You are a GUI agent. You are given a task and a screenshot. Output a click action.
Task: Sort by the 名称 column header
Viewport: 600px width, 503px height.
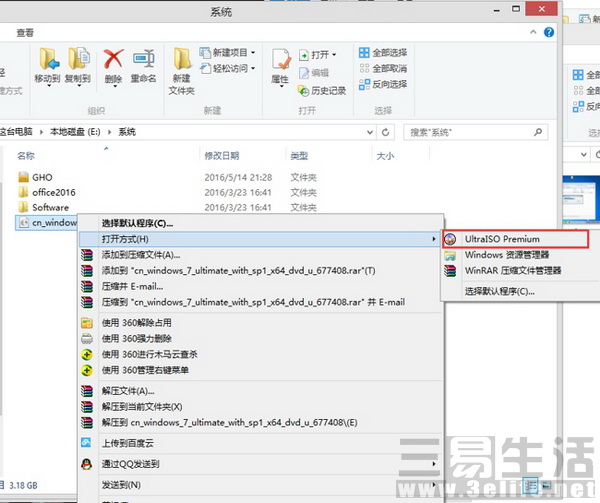coord(26,156)
